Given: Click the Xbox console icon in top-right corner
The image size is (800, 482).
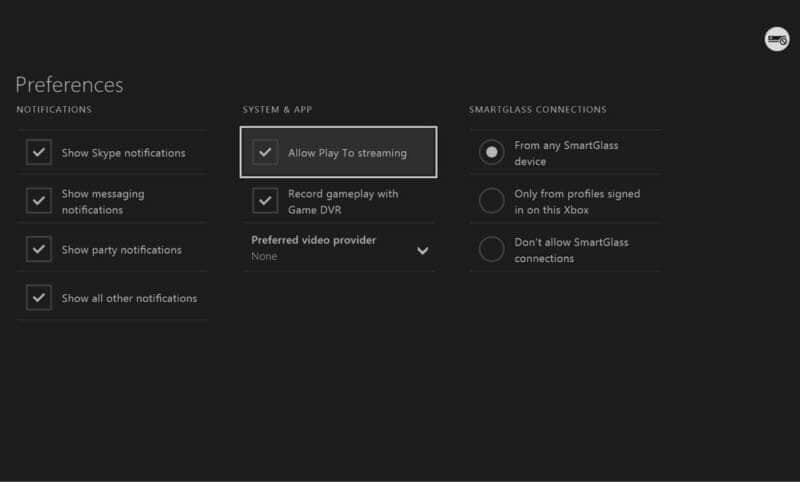Looking at the screenshot, I should tap(777, 39).
